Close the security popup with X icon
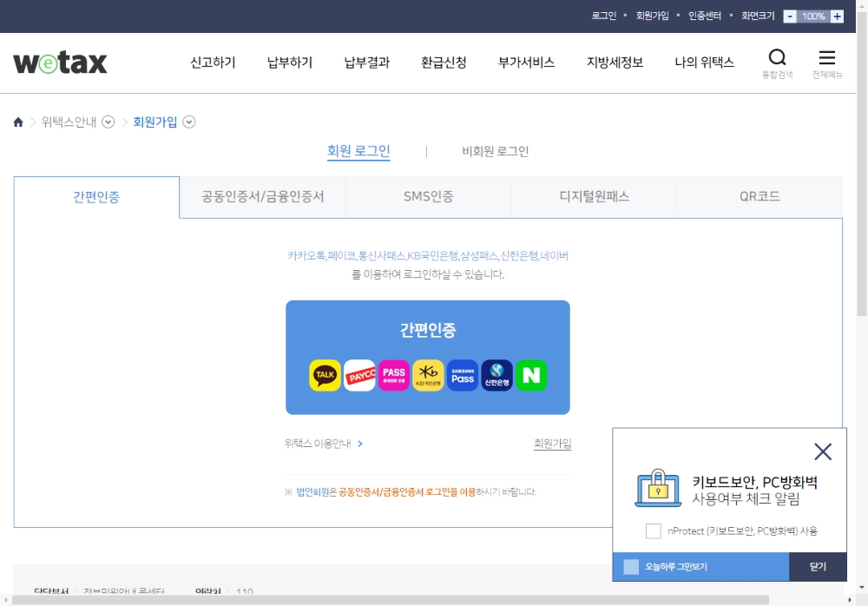The width and height of the screenshot is (868, 606). coord(823,451)
